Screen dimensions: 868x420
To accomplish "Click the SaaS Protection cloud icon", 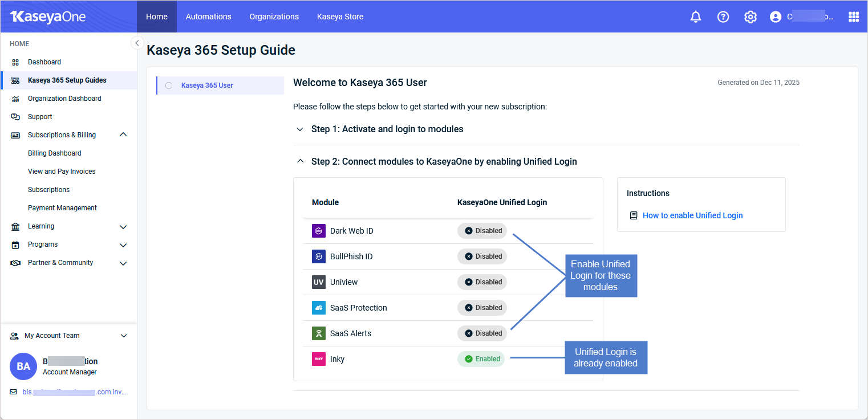I will coord(318,308).
